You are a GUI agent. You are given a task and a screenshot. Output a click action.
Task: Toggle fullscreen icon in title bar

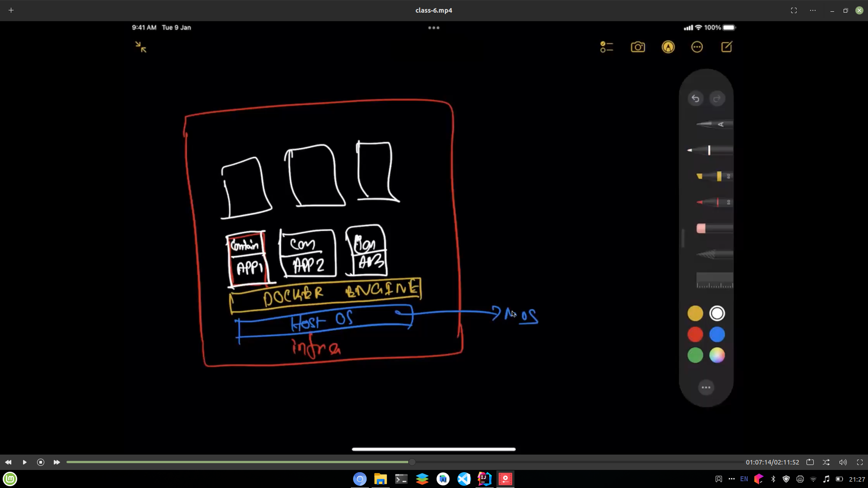pos(794,10)
